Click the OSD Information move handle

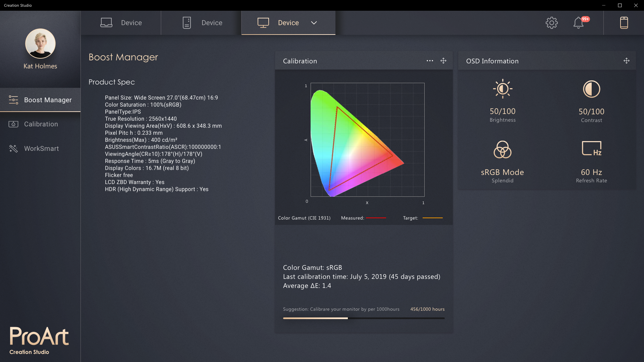point(626,61)
